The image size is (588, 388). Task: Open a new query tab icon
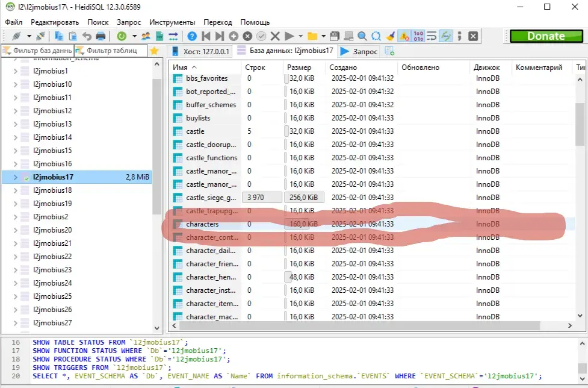[389, 51]
